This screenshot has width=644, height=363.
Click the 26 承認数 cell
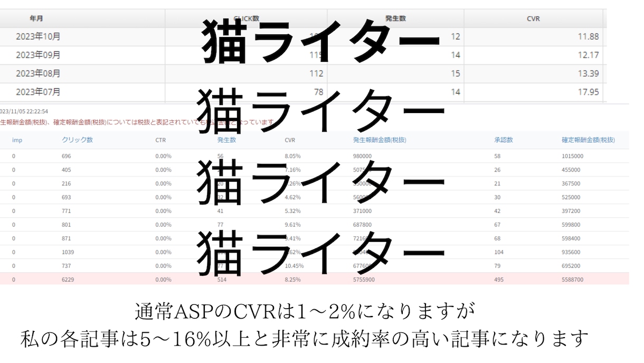click(x=497, y=170)
